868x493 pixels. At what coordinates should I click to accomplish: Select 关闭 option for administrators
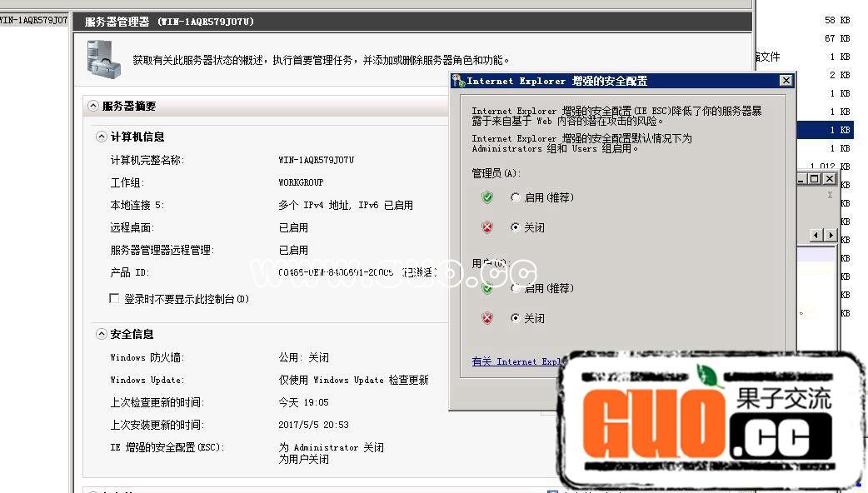pos(516,227)
